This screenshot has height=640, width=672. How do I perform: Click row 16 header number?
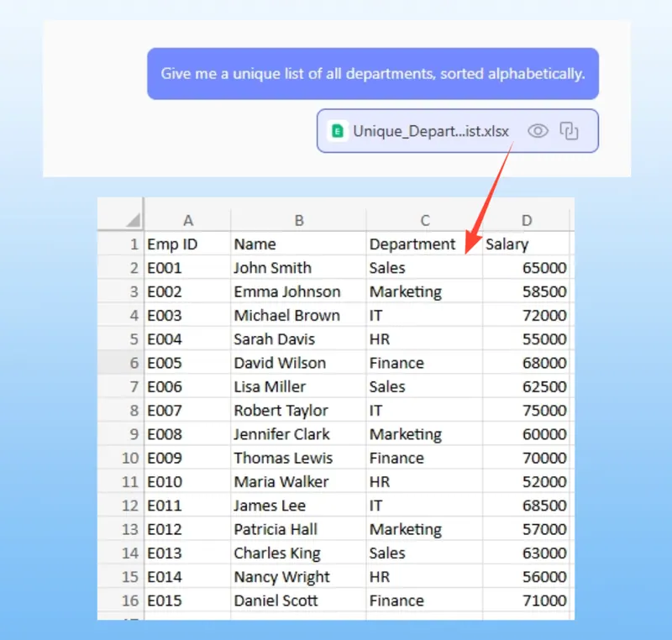tap(129, 601)
